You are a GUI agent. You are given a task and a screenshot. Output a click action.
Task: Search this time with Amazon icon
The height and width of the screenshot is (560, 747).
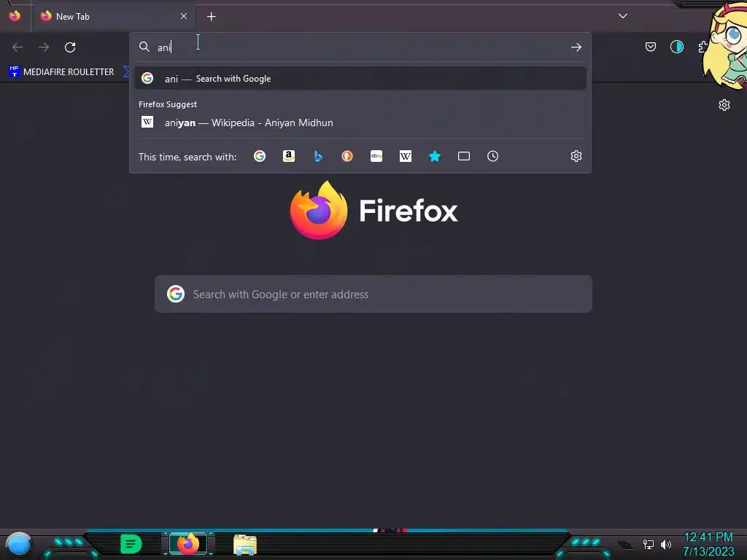pyautogui.click(x=289, y=156)
